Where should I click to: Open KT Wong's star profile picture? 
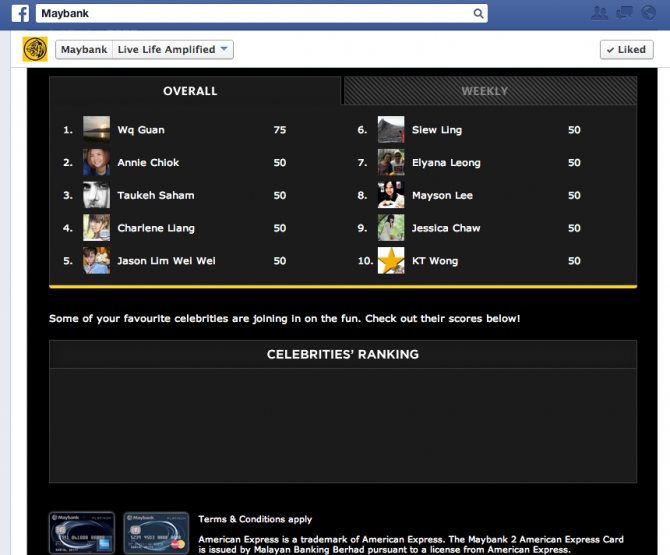[x=391, y=261]
